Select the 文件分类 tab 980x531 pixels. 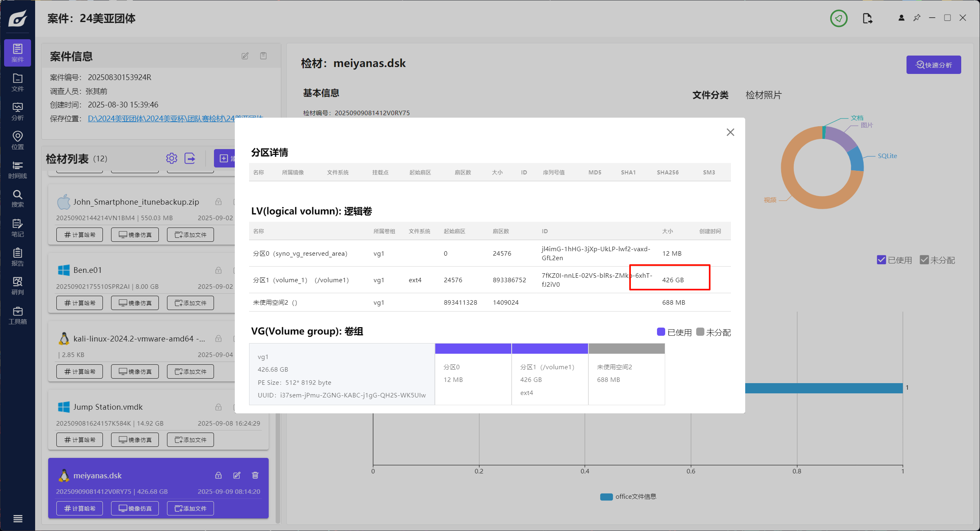(710, 95)
